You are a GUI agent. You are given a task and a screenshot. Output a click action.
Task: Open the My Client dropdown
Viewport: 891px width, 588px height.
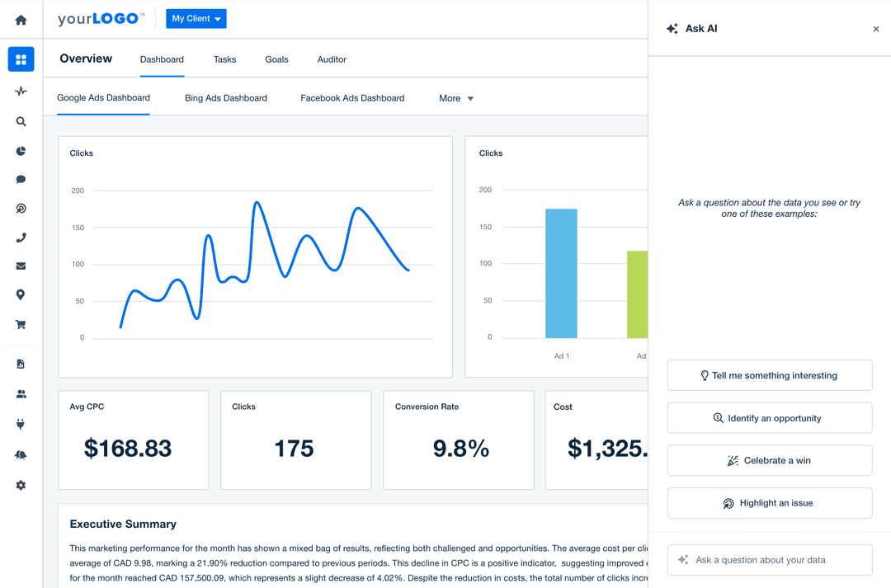[196, 19]
